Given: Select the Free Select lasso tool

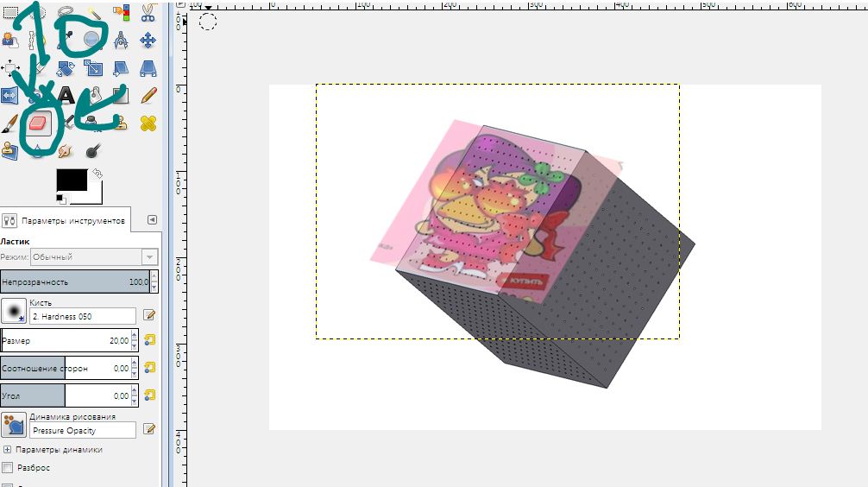Looking at the screenshot, I should (66, 11).
